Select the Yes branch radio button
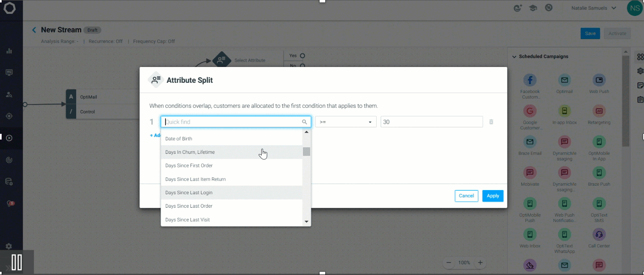Viewport: 644px width, 275px height. 302,56
